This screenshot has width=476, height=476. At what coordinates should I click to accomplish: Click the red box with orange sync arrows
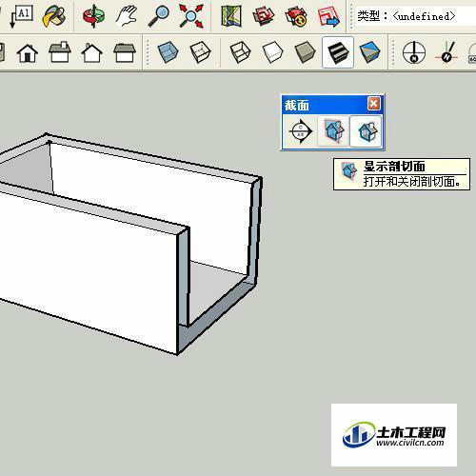click(296, 16)
